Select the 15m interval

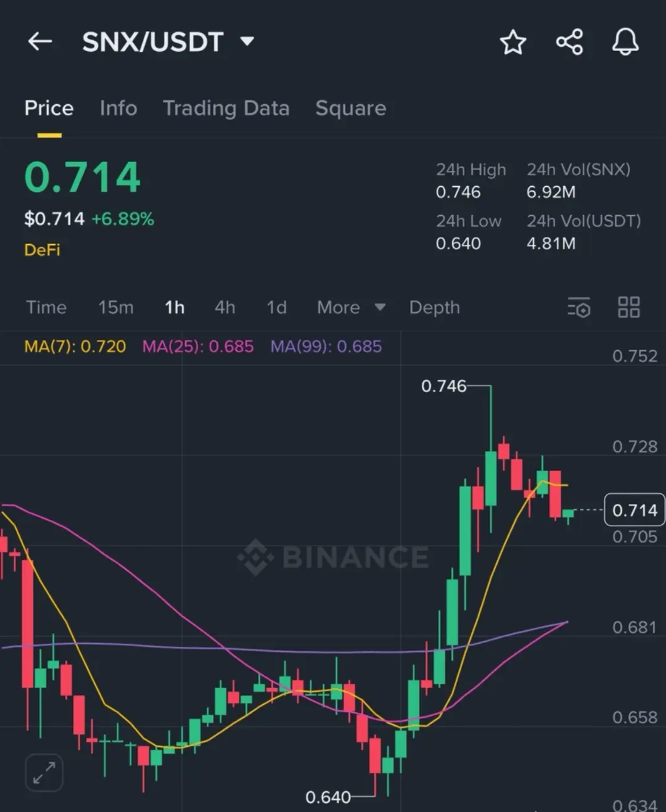[115, 307]
